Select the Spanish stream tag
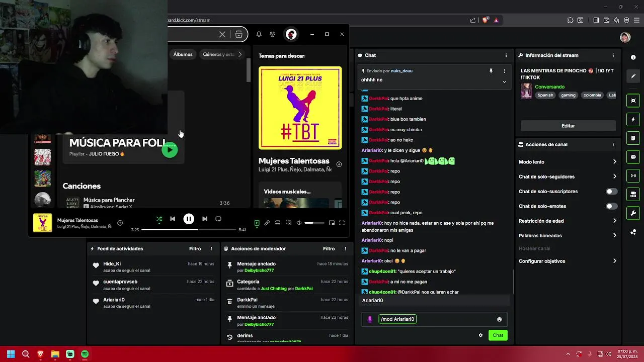This screenshot has height=362, width=644. [x=545, y=95]
